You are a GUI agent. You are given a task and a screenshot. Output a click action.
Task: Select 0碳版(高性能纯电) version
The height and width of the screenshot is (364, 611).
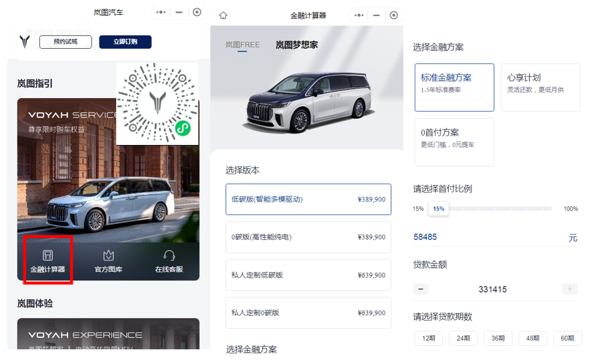[309, 237]
